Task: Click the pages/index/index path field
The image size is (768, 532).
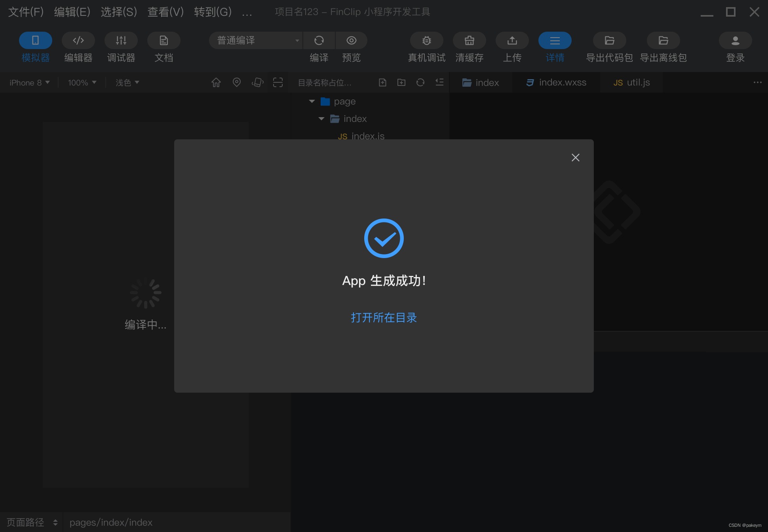Action: (x=111, y=522)
